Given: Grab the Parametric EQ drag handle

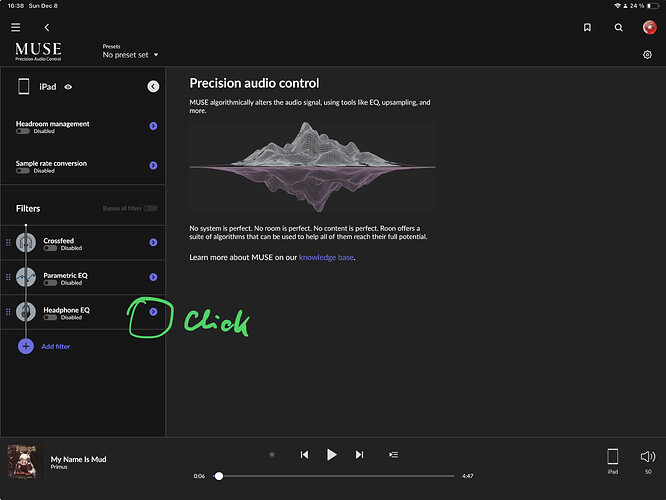Looking at the screenshot, I should [8, 277].
